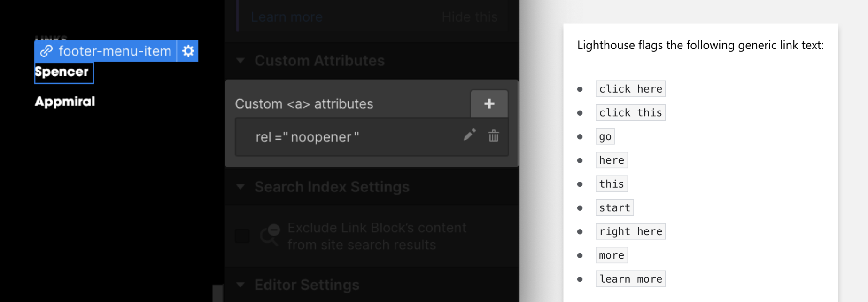Select the Spencer footer link

tap(62, 72)
